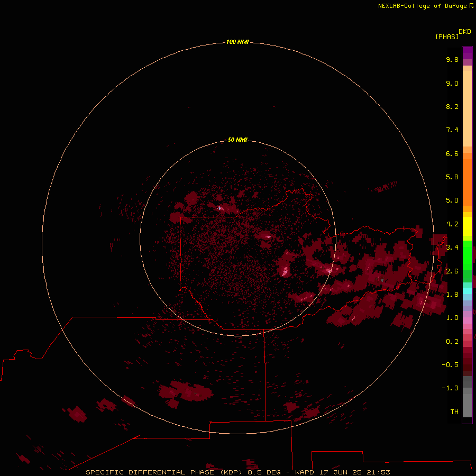Click the 9.8 value on color scale
Screen dimensions: 476x476
pos(452,59)
